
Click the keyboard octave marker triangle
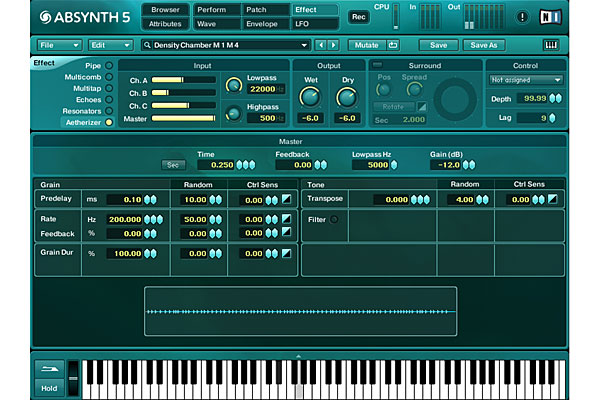pyautogui.click(x=298, y=356)
